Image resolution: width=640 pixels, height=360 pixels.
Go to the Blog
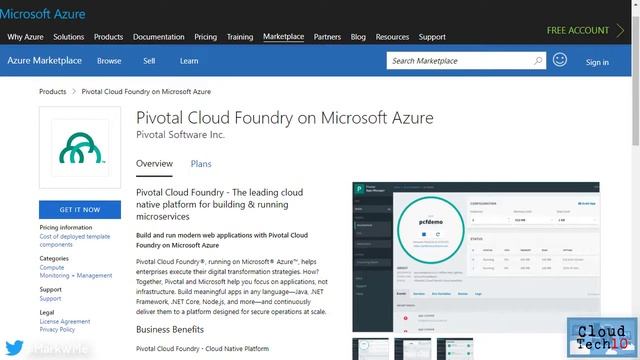click(358, 37)
